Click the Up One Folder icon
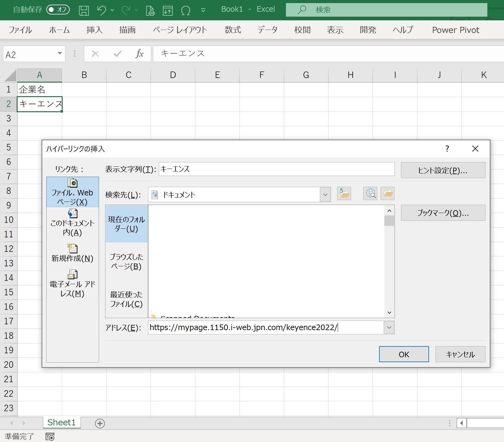Screen dimensions: 504x442 click(344, 194)
